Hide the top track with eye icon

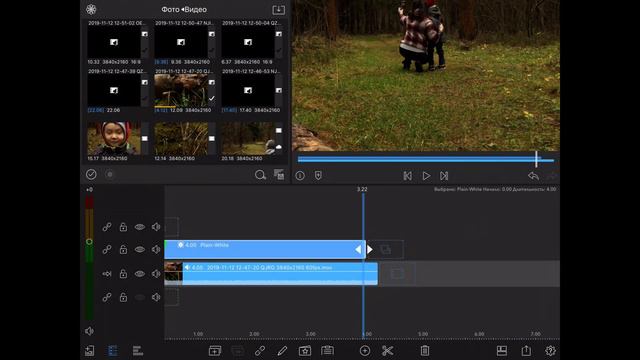pyautogui.click(x=140, y=227)
